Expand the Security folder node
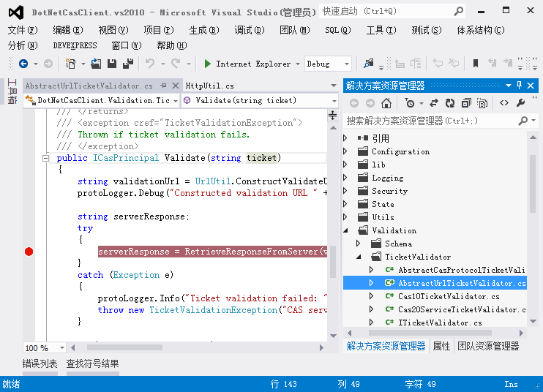 click(346, 191)
